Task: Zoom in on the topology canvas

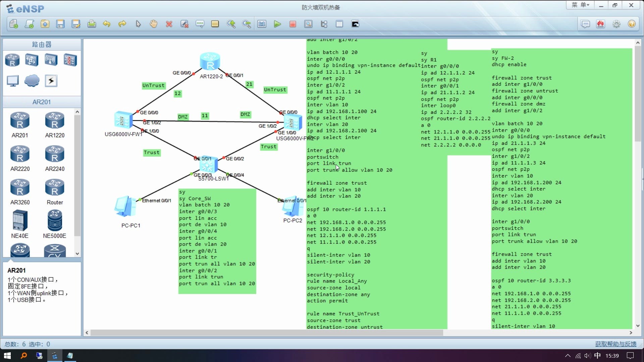Action: [x=231, y=24]
